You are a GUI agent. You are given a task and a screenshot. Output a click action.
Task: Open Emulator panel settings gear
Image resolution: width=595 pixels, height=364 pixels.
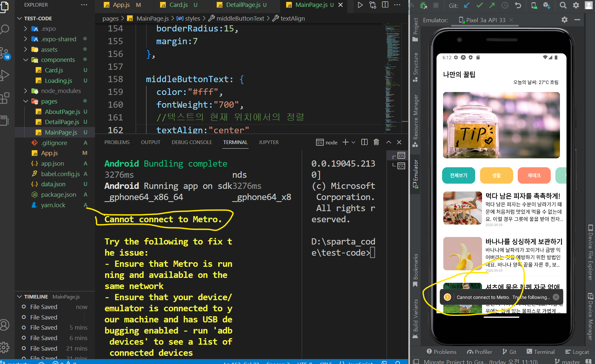click(565, 20)
